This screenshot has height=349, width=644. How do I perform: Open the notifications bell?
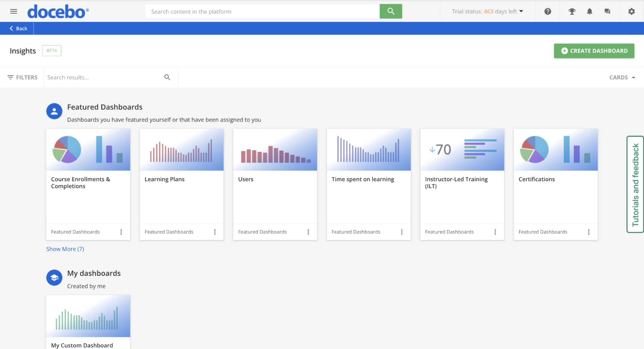click(x=589, y=11)
